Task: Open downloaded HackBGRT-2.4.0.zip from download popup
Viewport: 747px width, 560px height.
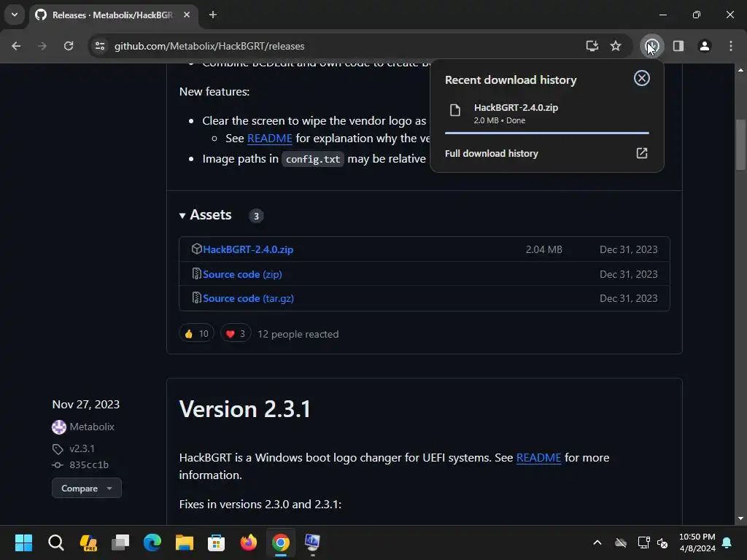Action: point(516,108)
